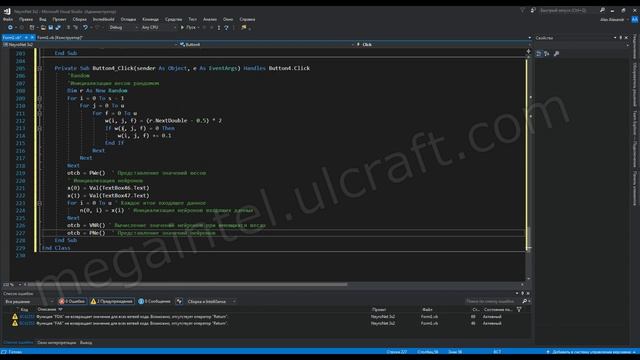The image size is (640, 360).
Task: Click the Save file toolbar icon
Action: point(51,27)
